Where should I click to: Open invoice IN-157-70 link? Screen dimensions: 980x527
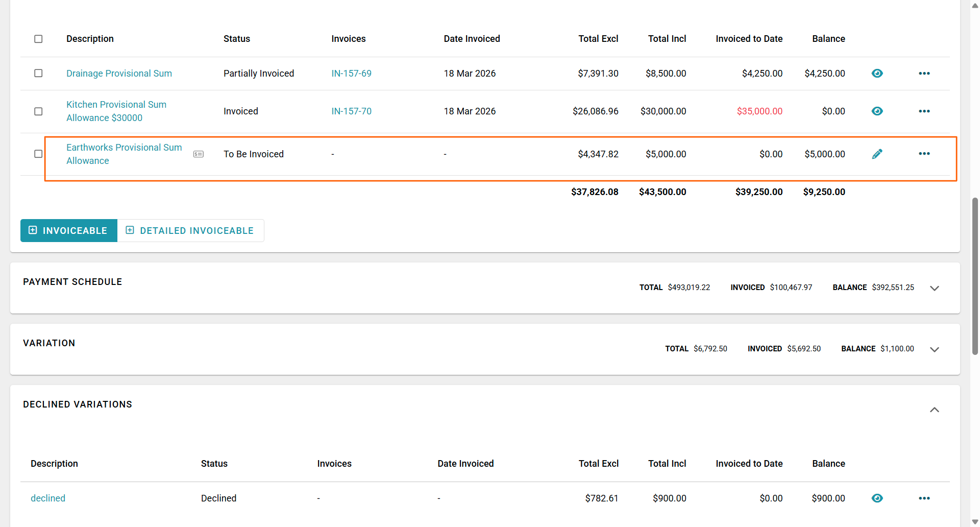[x=351, y=111]
